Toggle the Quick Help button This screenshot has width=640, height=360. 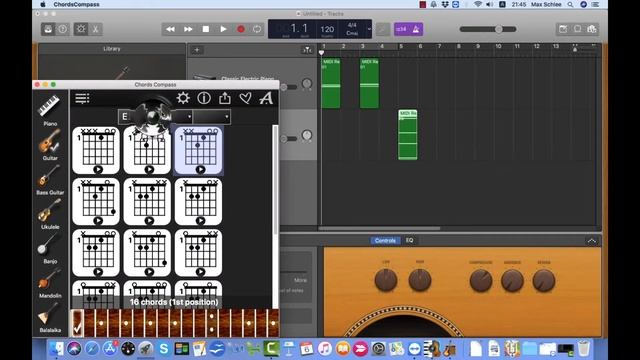pyautogui.click(x=62, y=29)
